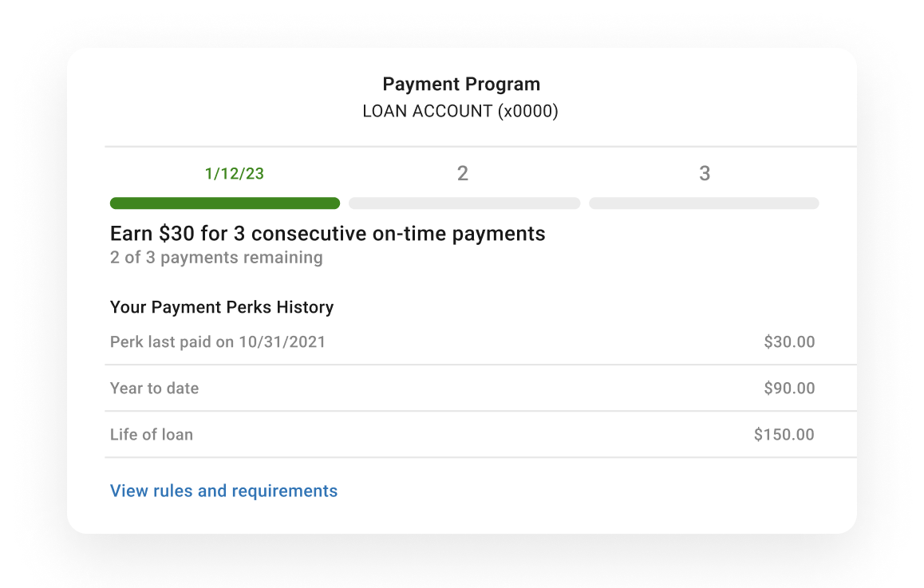
Task: Click the View rules and requirements link
Action: pos(223,491)
